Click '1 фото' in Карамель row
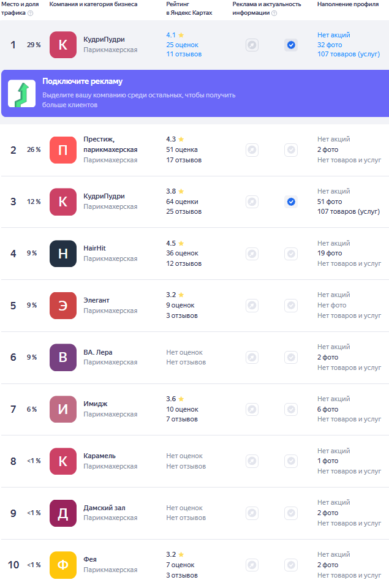 point(328,461)
